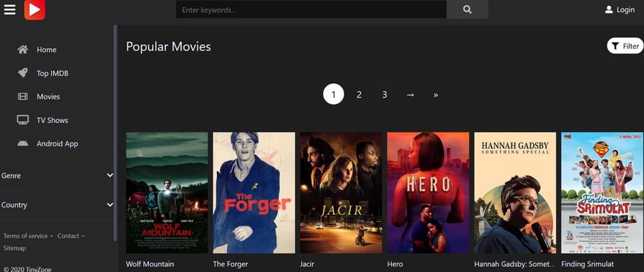Click the Home house icon
Screen dimensions: 644x272
23,50
